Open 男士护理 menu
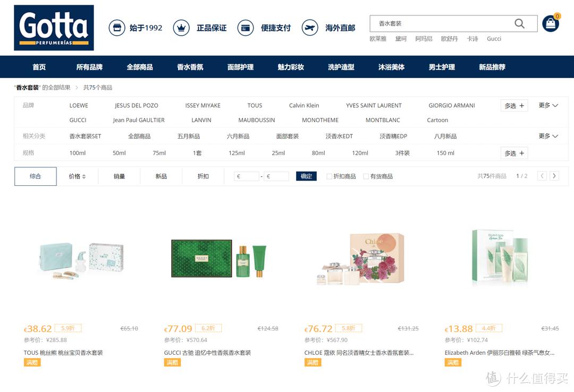 (x=442, y=67)
